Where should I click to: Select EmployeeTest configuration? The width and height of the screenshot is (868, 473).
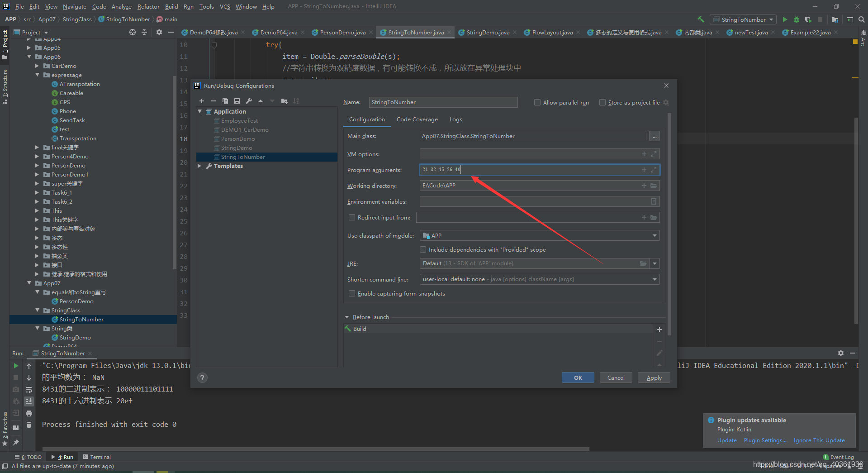[239, 121]
